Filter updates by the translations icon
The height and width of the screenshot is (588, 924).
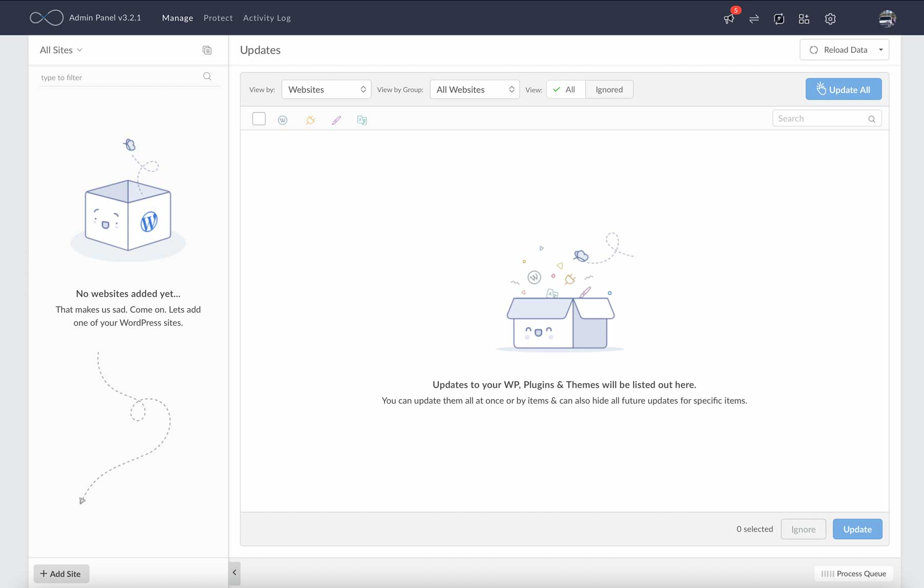[362, 120]
